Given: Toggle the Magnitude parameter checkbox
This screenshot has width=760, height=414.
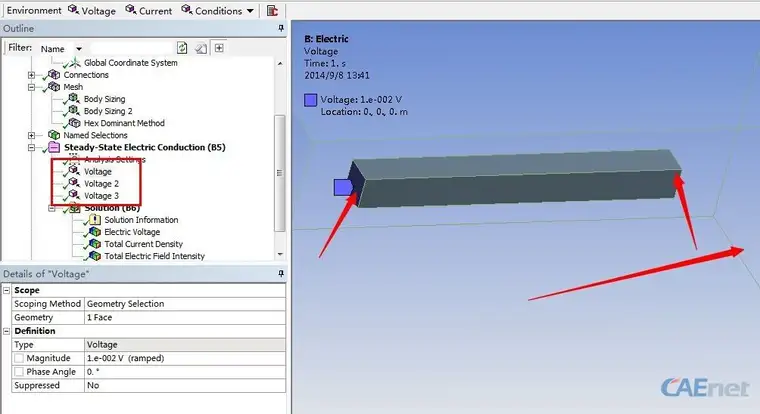Looking at the screenshot, I should tap(19, 358).
